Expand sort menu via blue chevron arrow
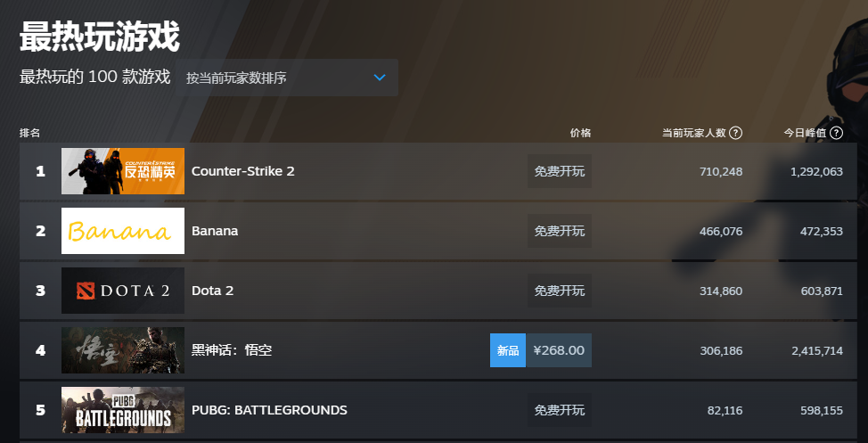 380,78
